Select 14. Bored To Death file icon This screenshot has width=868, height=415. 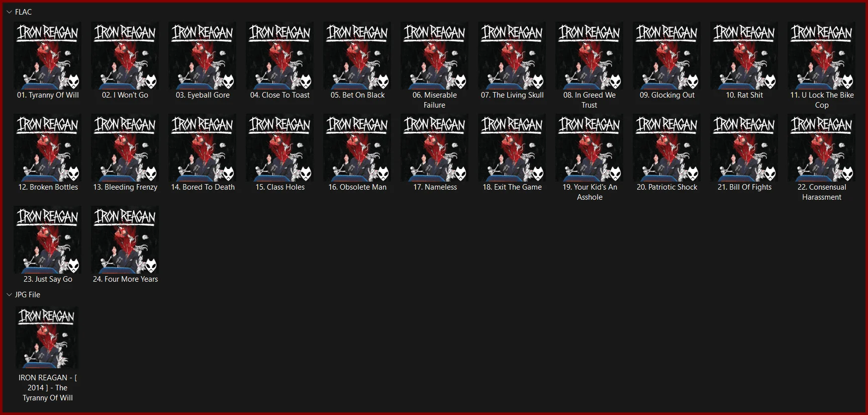click(203, 148)
